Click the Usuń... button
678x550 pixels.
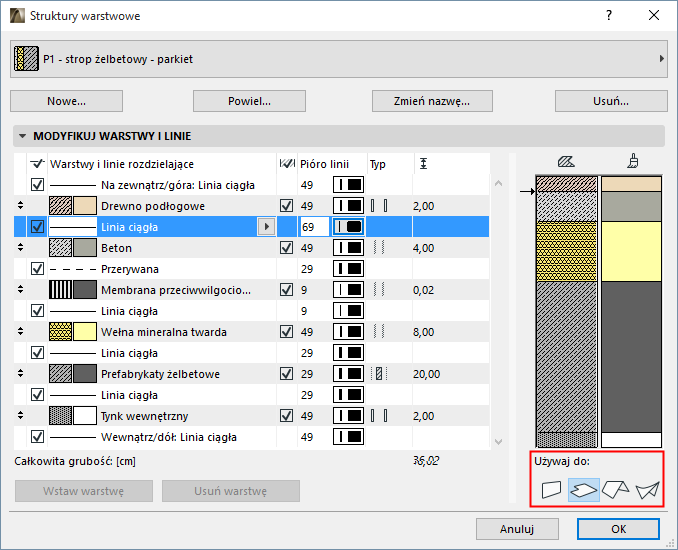(x=611, y=101)
